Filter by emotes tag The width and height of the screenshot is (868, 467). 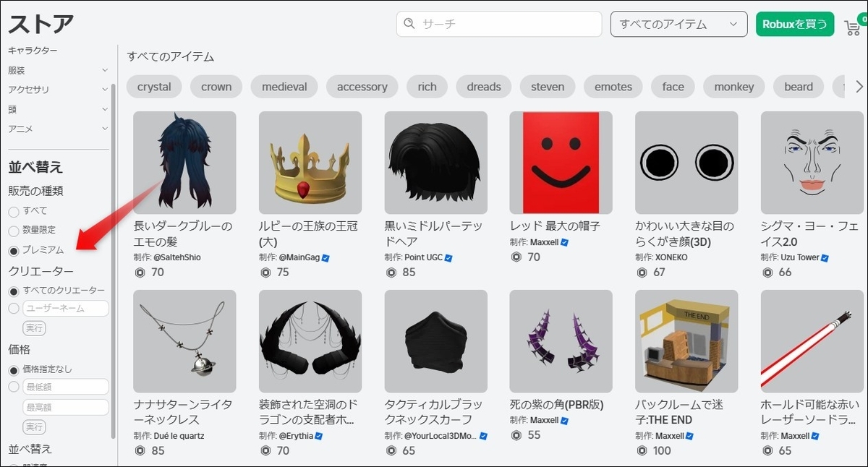tap(613, 87)
